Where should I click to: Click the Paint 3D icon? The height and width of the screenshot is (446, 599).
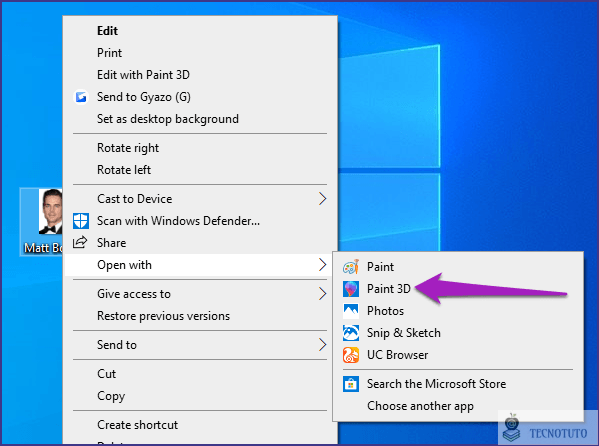351,289
